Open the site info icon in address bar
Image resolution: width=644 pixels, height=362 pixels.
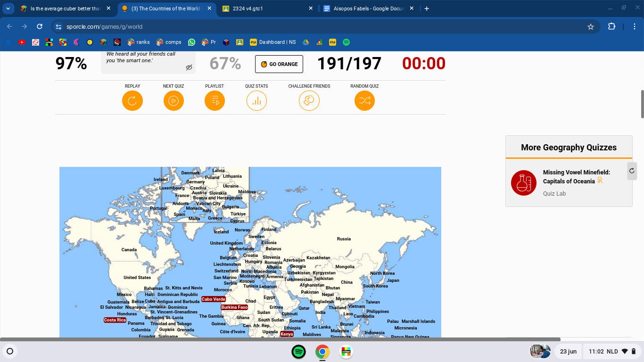pos(58,26)
